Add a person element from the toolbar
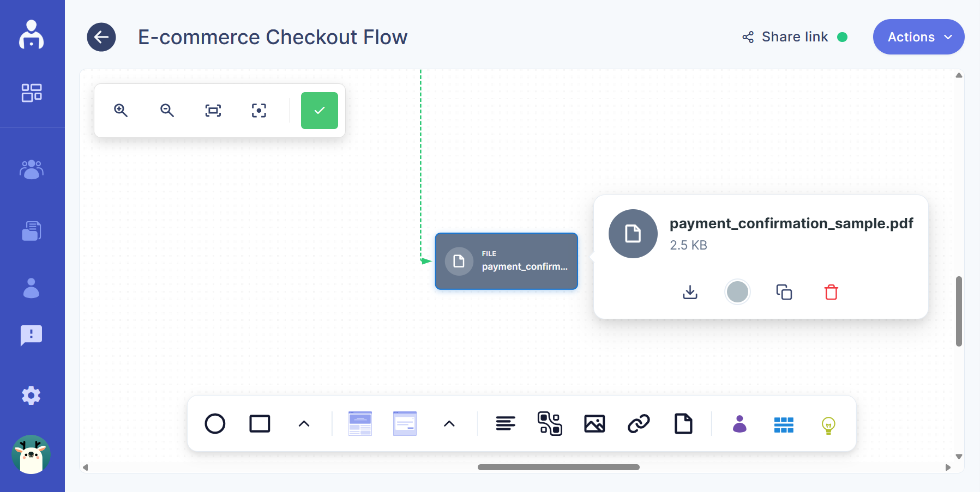This screenshot has width=980, height=492. pos(739,423)
